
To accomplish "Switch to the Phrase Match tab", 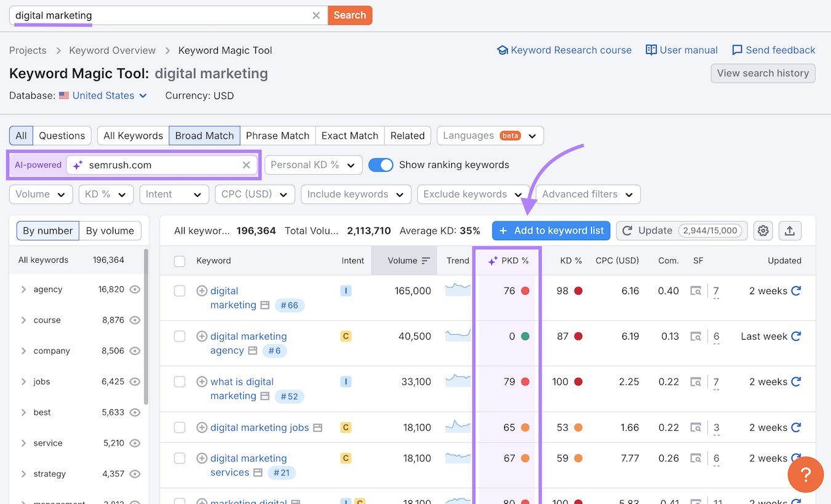I will [278, 135].
